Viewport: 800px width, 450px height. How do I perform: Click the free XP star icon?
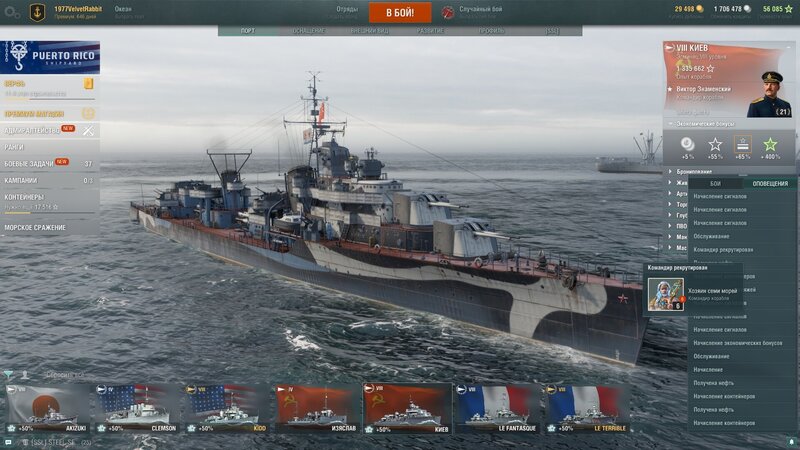coord(789,9)
